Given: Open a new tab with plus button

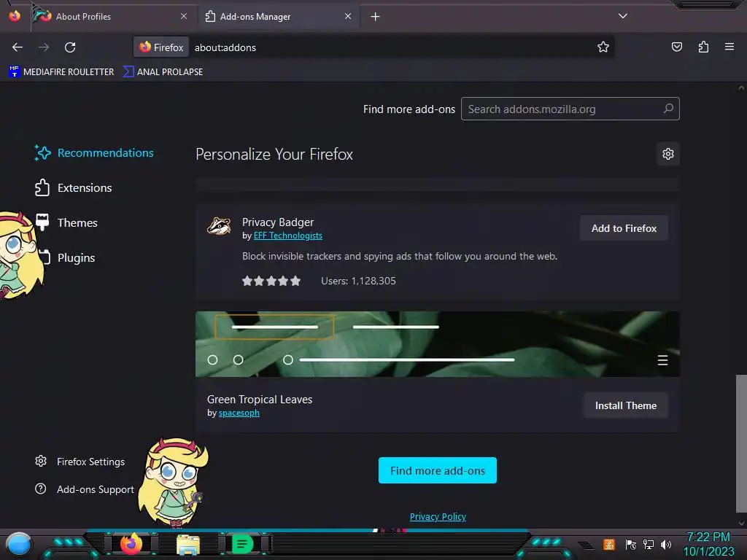Looking at the screenshot, I should click(x=376, y=17).
